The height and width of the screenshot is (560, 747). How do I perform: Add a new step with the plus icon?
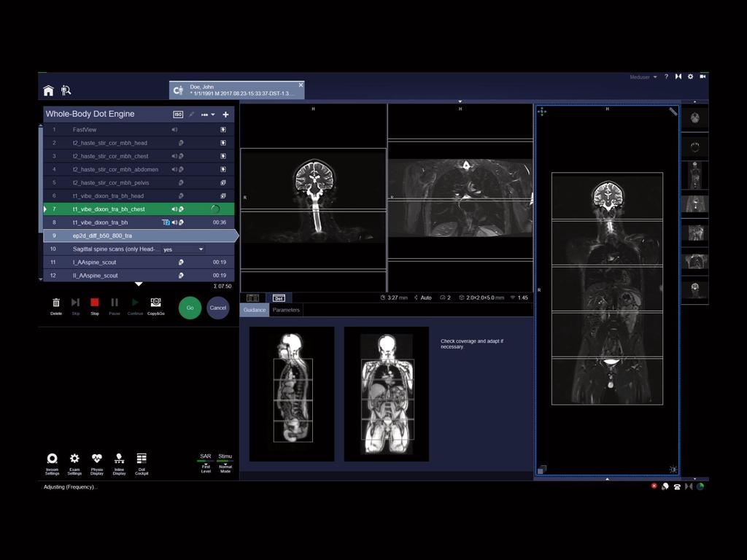pyautogui.click(x=225, y=114)
